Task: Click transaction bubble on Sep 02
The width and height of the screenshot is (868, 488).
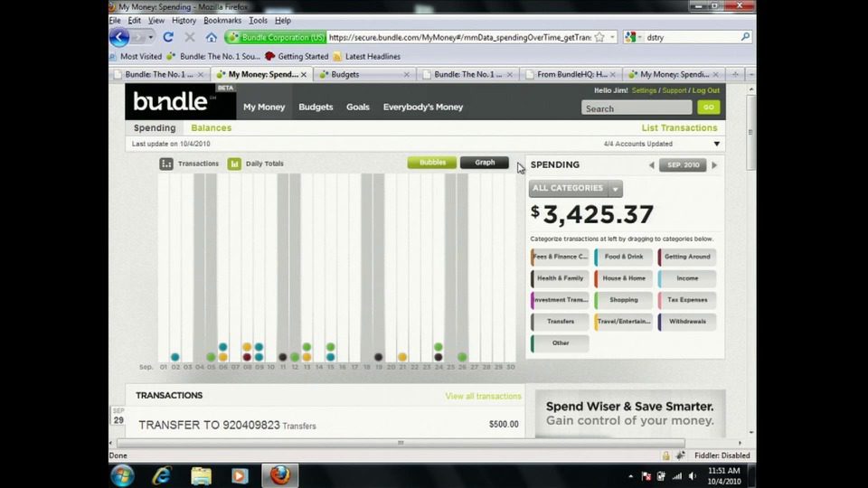Action: point(175,357)
